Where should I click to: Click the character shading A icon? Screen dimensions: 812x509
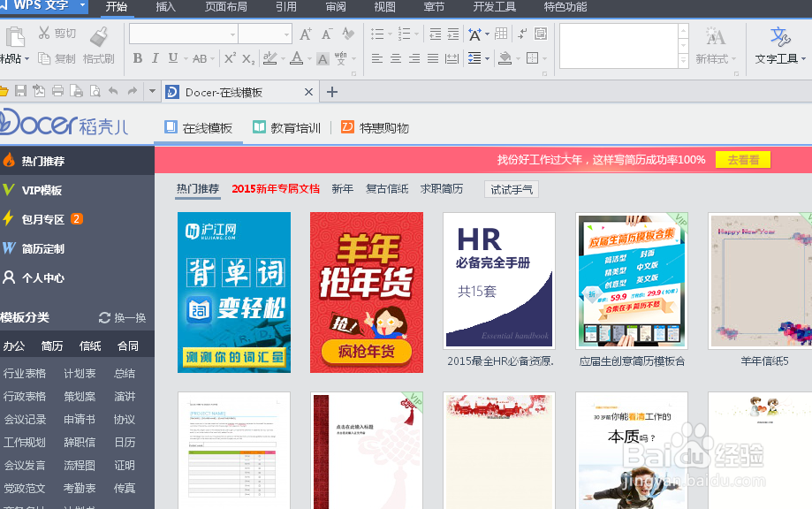point(323,58)
